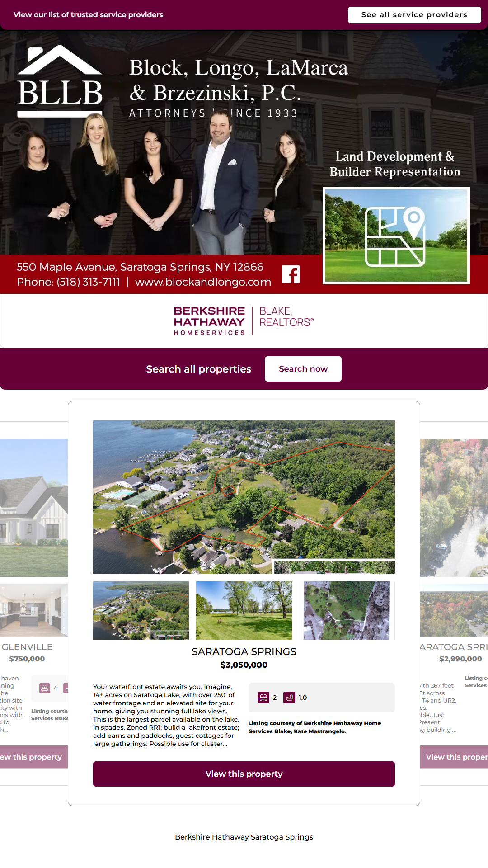
Task: Open the www.blockandlongo.com website link
Action: (x=203, y=282)
